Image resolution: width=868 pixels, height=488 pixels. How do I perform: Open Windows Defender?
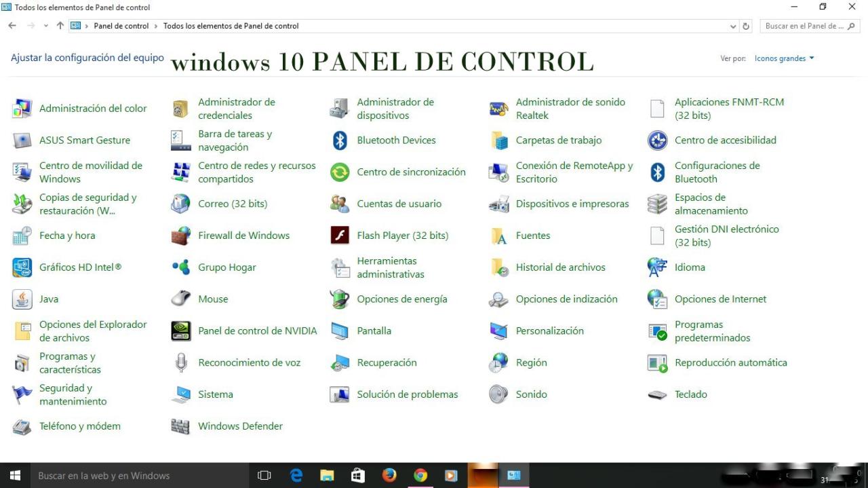coord(240,426)
